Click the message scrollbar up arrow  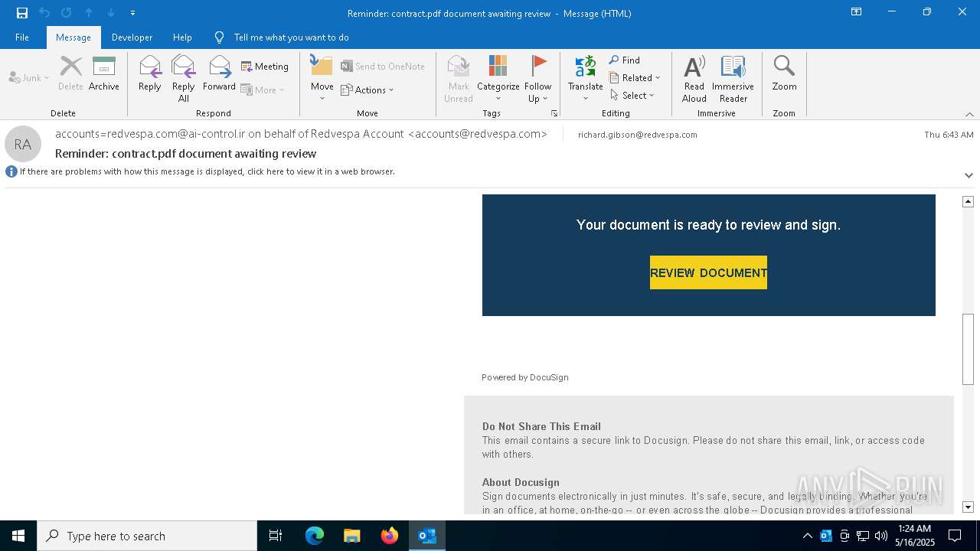(968, 201)
